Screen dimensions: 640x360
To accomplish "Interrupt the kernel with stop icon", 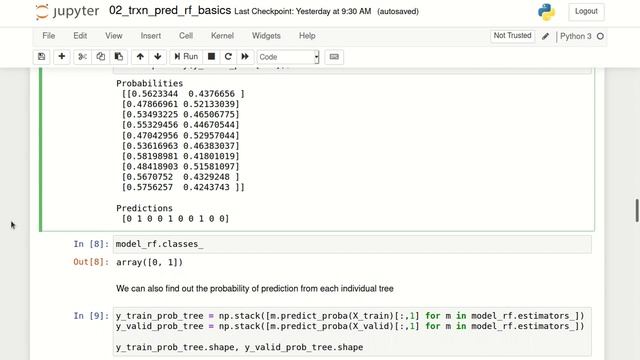I will [211, 57].
